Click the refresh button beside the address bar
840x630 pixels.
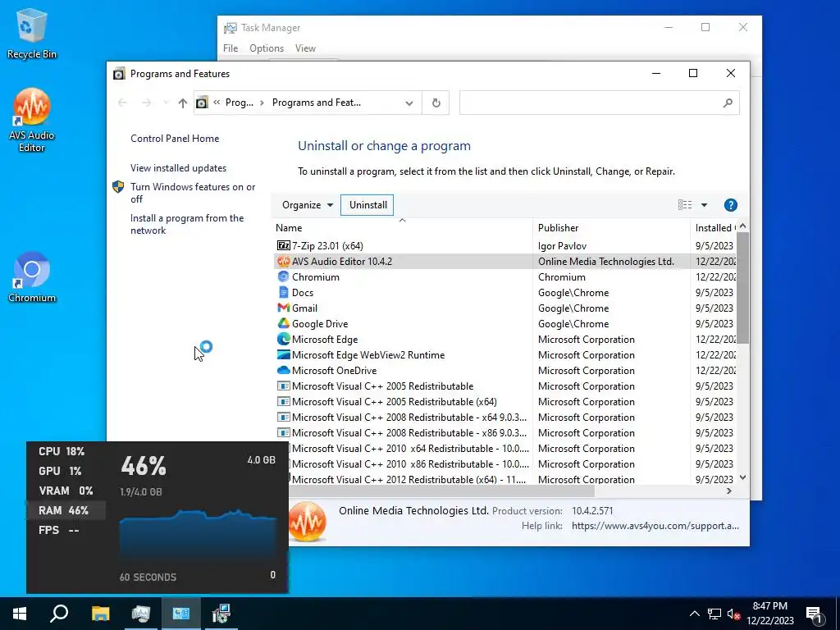[436, 103]
